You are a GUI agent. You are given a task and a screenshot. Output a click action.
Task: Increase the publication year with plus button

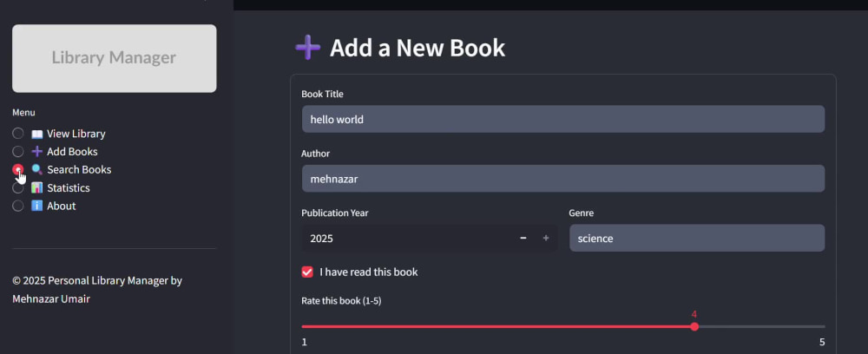(546, 239)
